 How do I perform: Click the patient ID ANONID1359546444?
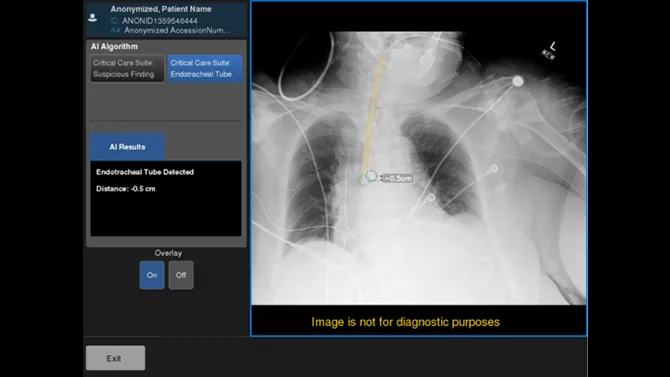coord(160,21)
